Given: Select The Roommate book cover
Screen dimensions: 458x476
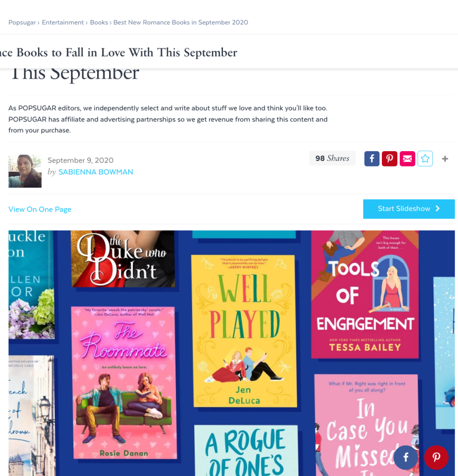Looking at the screenshot, I should pyautogui.click(x=124, y=383).
